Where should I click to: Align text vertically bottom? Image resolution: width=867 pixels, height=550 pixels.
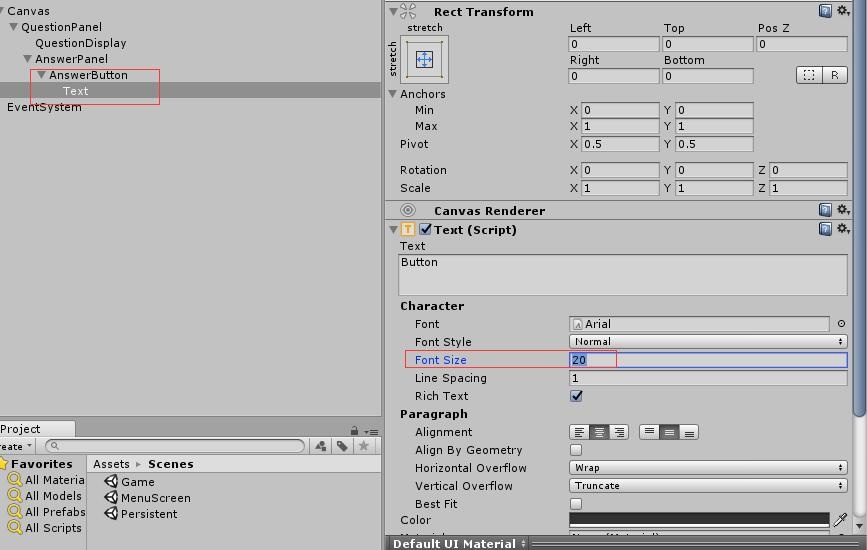coord(689,432)
